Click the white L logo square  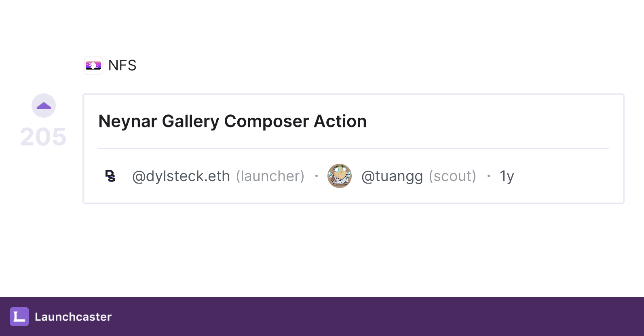19,317
